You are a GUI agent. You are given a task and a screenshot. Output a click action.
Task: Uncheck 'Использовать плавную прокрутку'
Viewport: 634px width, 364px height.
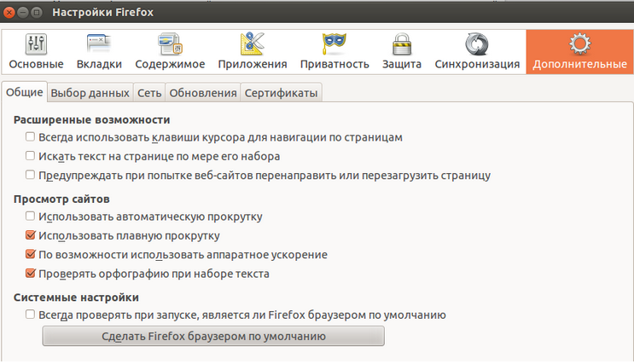coord(31,234)
